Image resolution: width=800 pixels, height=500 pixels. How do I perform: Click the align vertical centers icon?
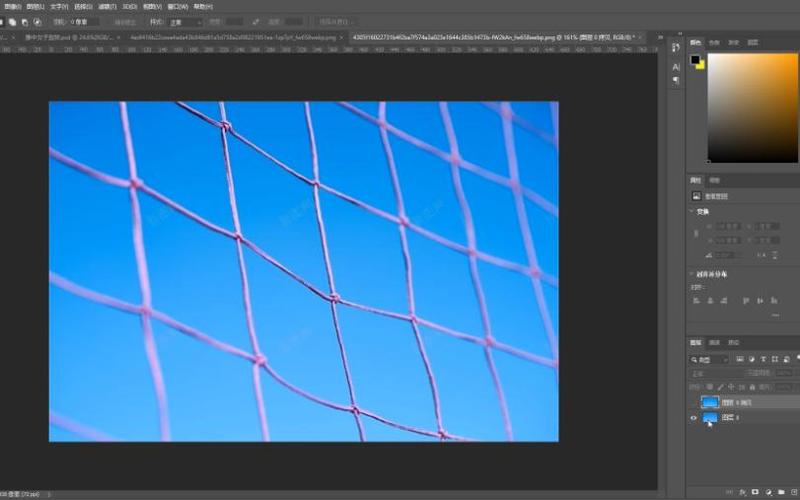pos(760,301)
